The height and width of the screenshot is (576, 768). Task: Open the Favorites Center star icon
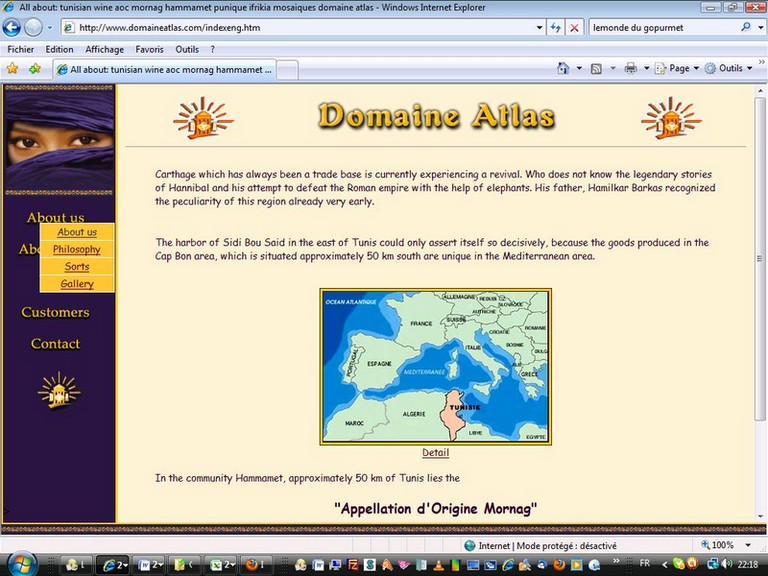click(x=13, y=69)
